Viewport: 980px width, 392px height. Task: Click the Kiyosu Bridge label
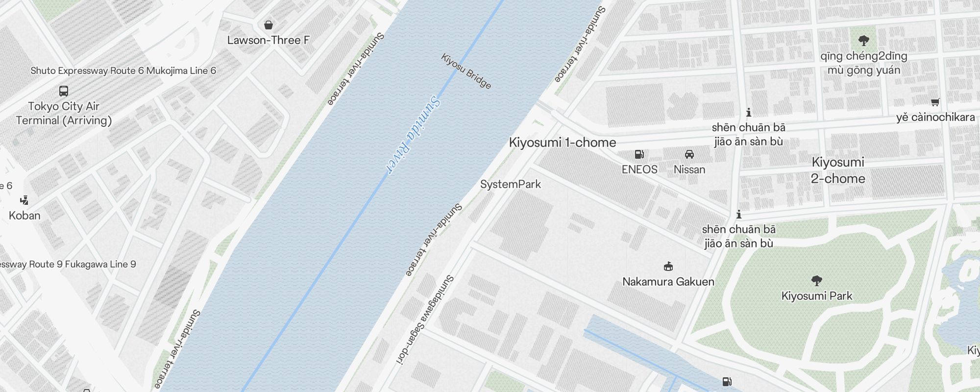[466, 72]
